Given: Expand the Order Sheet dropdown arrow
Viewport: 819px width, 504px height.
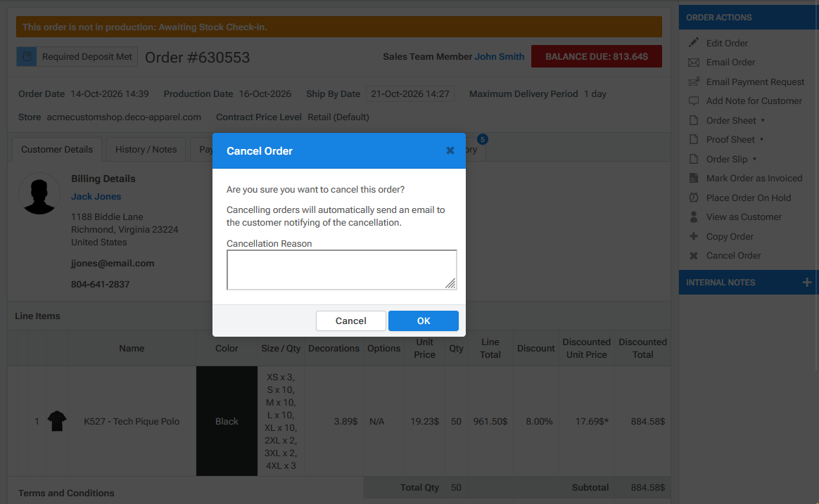Looking at the screenshot, I should point(763,120).
